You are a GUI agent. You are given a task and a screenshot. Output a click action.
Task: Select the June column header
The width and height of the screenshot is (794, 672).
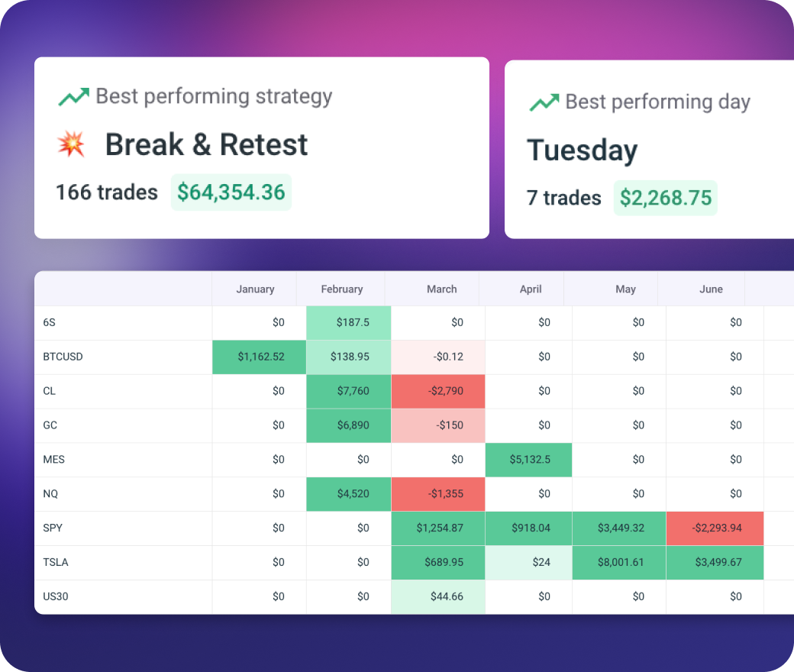pyautogui.click(x=711, y=289)
